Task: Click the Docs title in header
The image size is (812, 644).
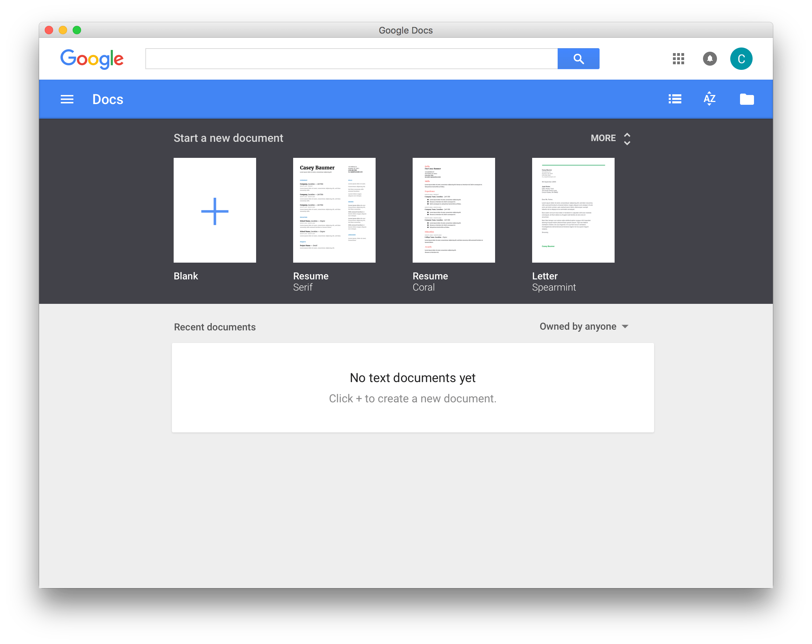Action: click(x=108, y=100)
